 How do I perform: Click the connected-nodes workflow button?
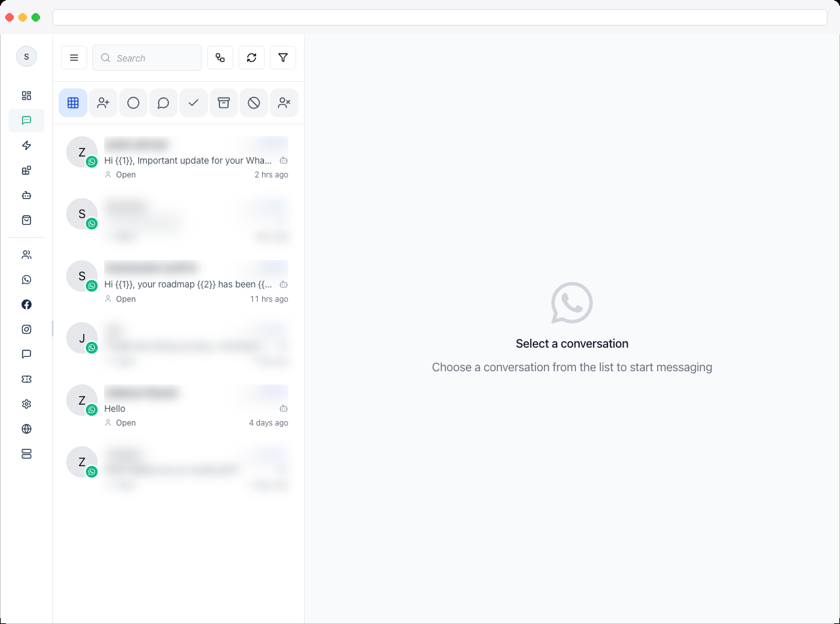[220, 58]
